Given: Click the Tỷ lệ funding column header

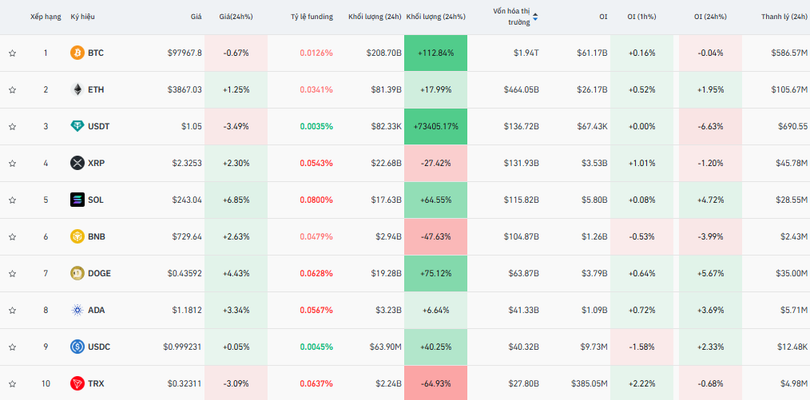Looking at the screenshot, I should point(311,17).
